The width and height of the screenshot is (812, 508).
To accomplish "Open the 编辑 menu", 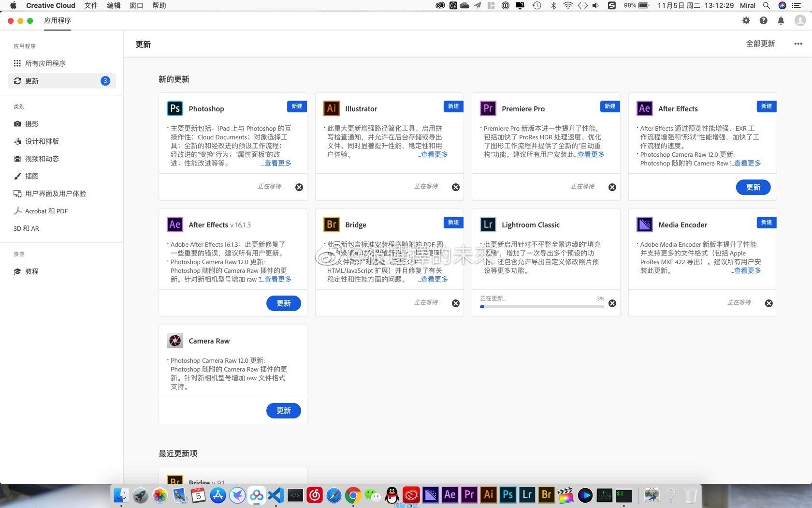I will click(114, 5).
